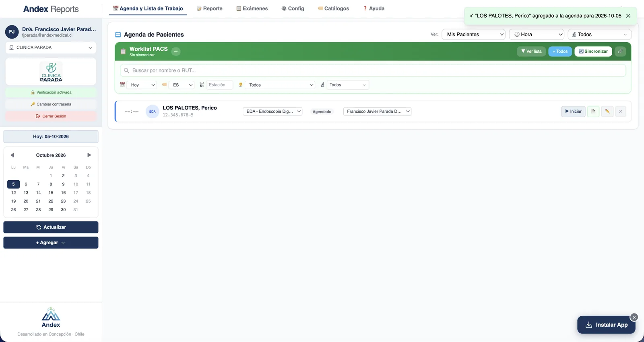This screenshot has height=342, width=644.
Task: Open the Ayuda tab
Action: point(374,8)
